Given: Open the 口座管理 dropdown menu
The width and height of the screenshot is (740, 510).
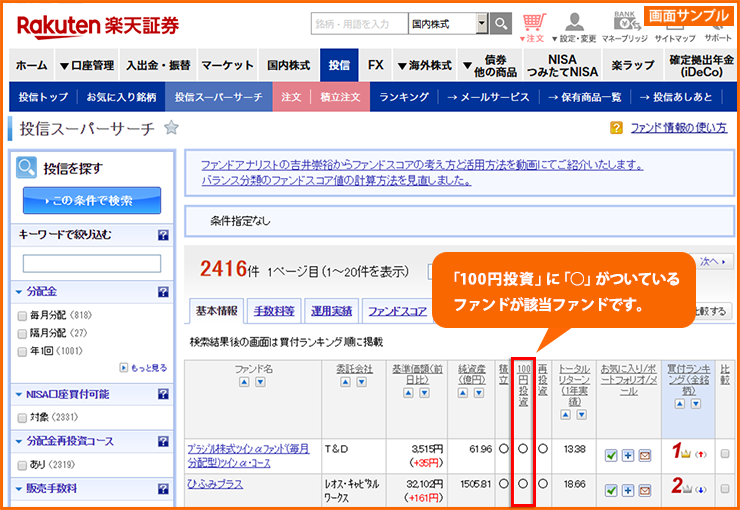Looking at the screenshot, I should pyautogui.click(x=87, y=65).
